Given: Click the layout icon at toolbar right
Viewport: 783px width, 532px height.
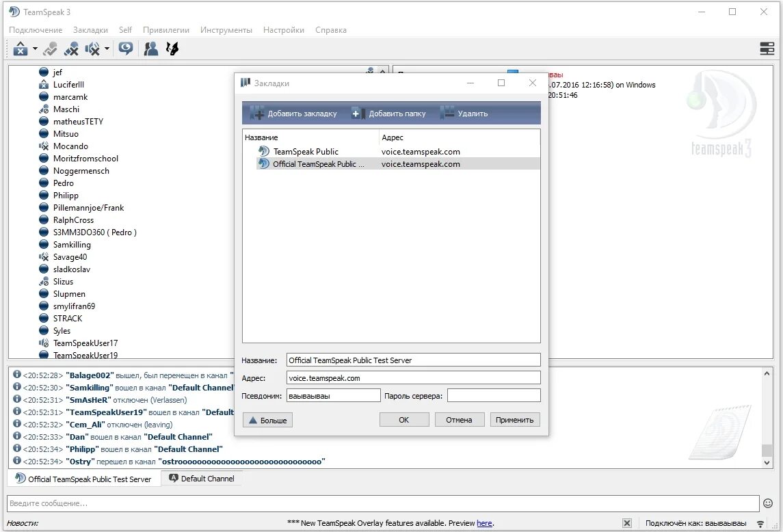Looking at the screenshot, I should pos(767,49).
